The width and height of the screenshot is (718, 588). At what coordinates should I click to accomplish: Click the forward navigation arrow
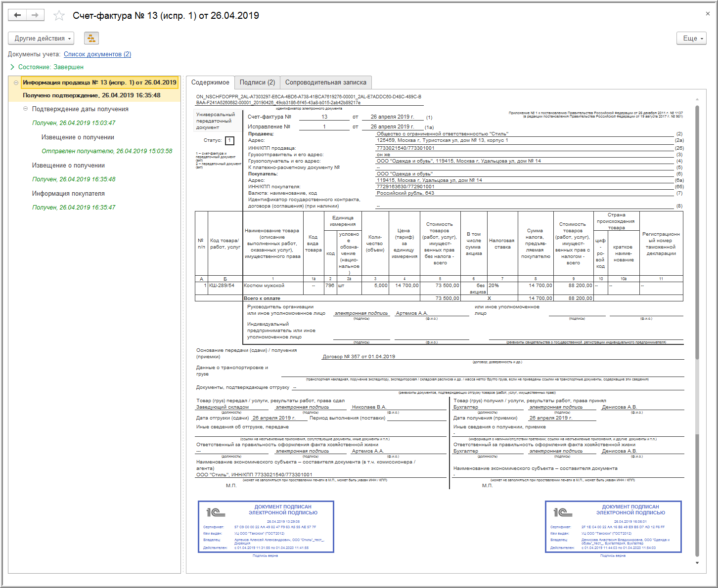(x=35, y=15)
